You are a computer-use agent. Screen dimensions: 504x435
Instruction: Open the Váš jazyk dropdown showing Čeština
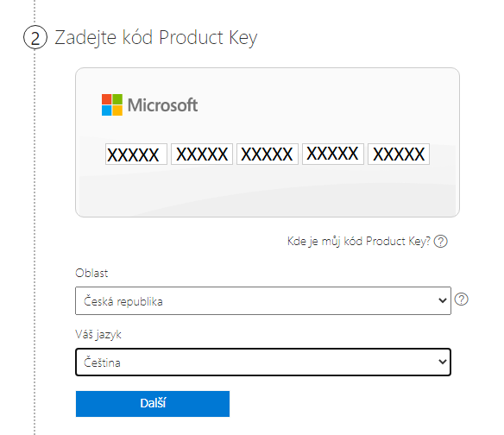pos(263,362)
